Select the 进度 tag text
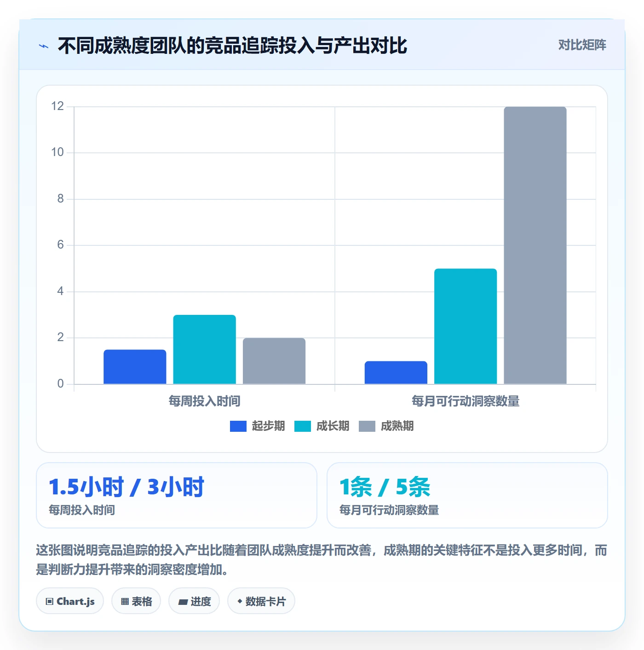 [201, 602]
